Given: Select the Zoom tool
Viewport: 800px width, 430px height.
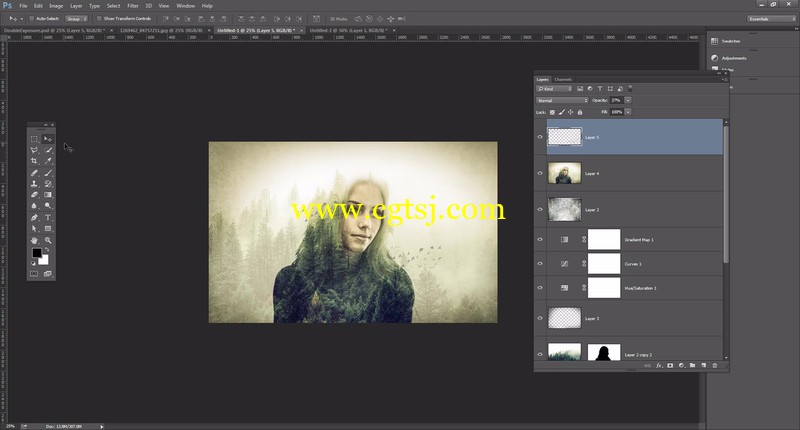Looking at the screenshot, I should pyautogui.click(x=48, y=240).
